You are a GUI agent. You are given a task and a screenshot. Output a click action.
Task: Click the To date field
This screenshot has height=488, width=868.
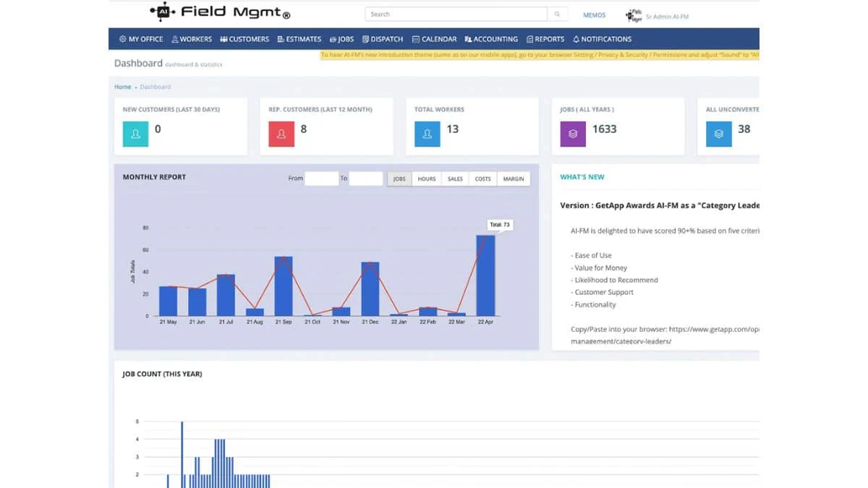[x=366, y=179]
